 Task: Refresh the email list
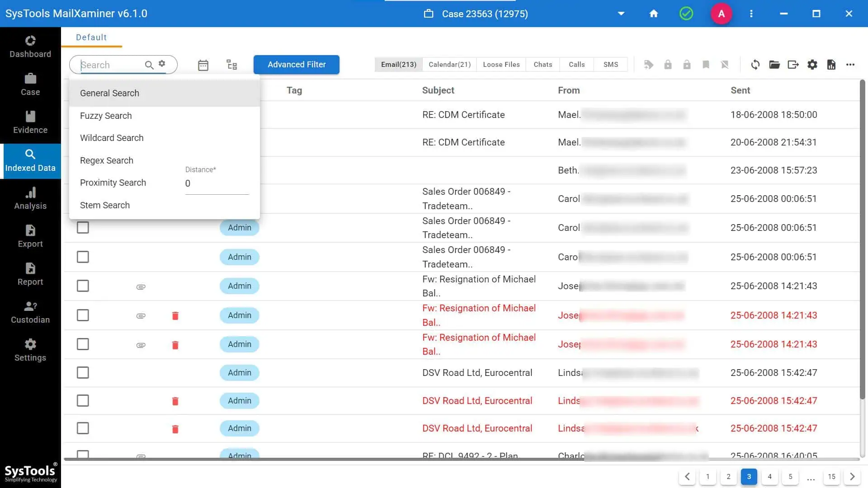[755, 65]
